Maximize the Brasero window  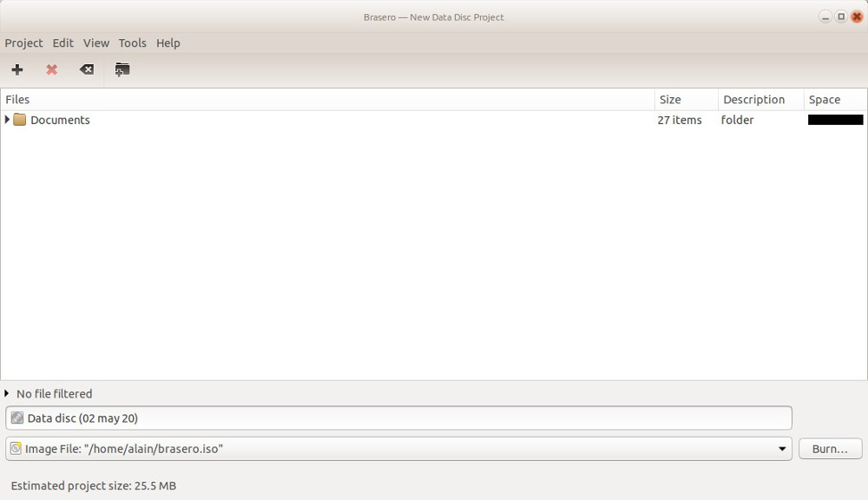(x=841, y=17)
